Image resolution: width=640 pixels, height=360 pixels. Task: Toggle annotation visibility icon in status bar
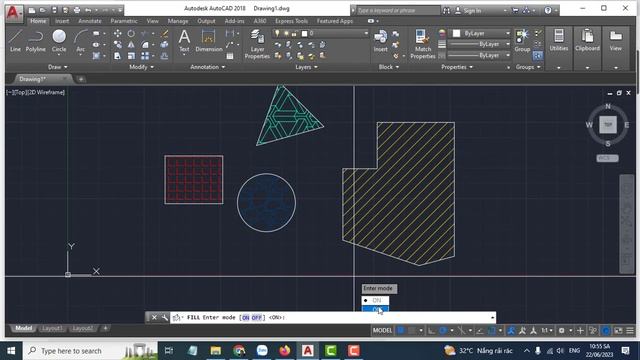pos(511,330)
